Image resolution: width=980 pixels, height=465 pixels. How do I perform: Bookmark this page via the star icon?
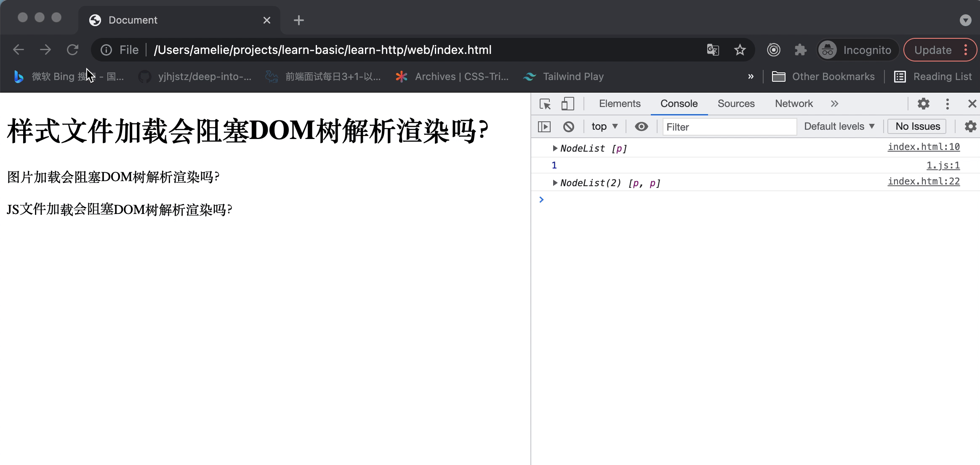click(740, 50)
